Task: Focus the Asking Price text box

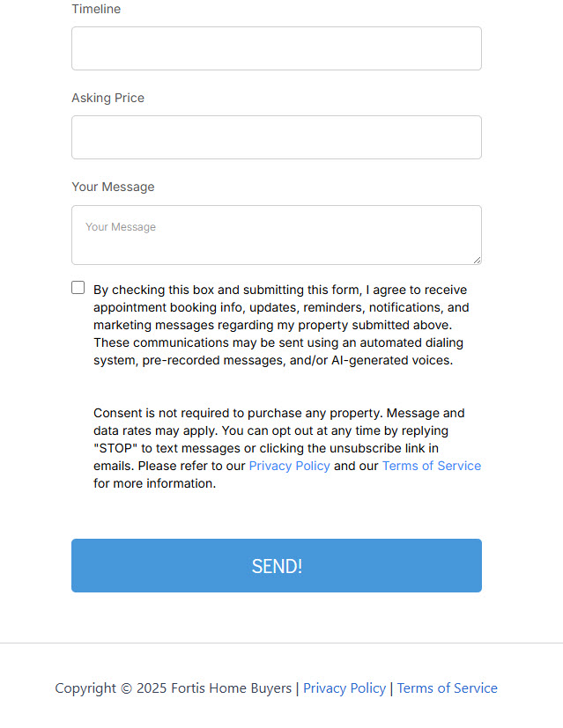Action: [x=276, y=137]
